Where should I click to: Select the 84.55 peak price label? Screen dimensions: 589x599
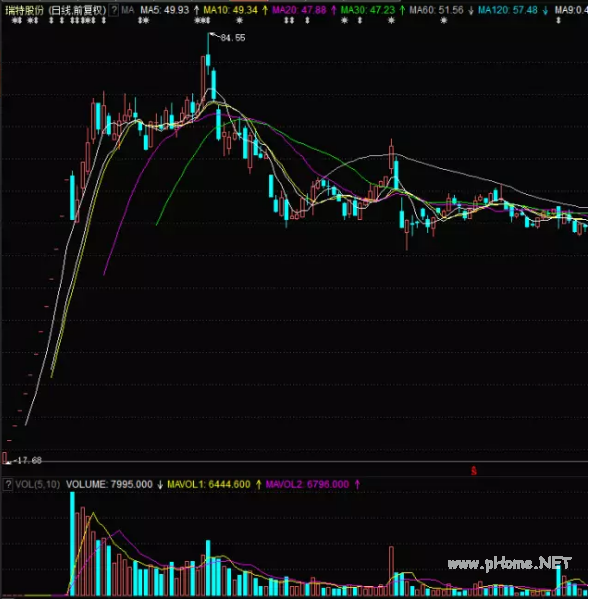pyautogui.click(x=233, y=37)
